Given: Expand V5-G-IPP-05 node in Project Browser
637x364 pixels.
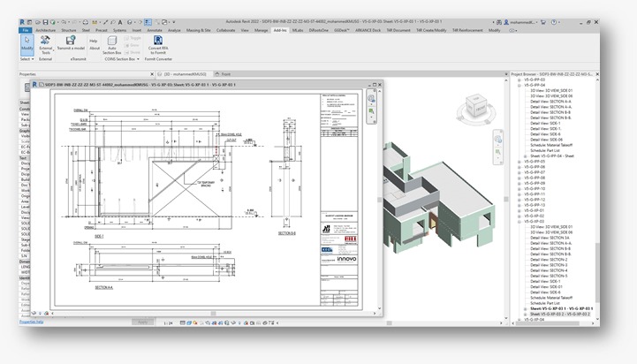Looking at the screenshot, I should point(519,162).
